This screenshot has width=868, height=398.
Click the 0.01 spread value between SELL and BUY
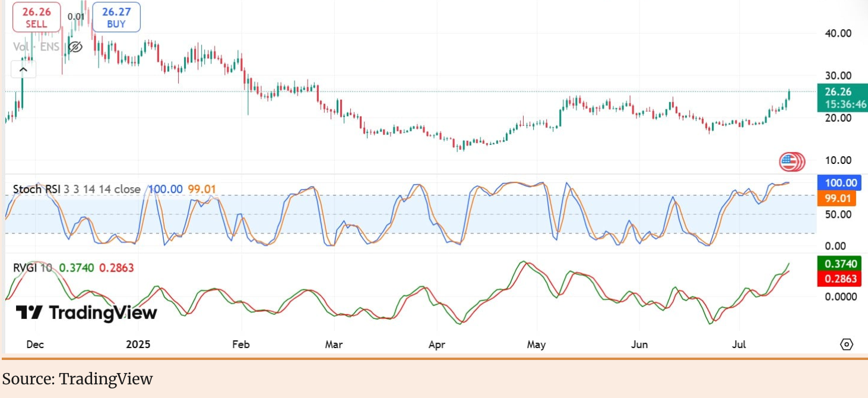[76, 17]
